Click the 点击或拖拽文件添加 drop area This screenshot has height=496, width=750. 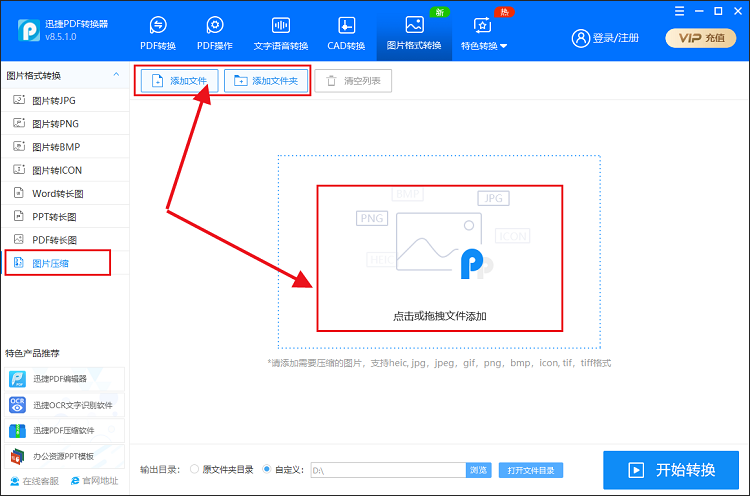pos(439,252)
